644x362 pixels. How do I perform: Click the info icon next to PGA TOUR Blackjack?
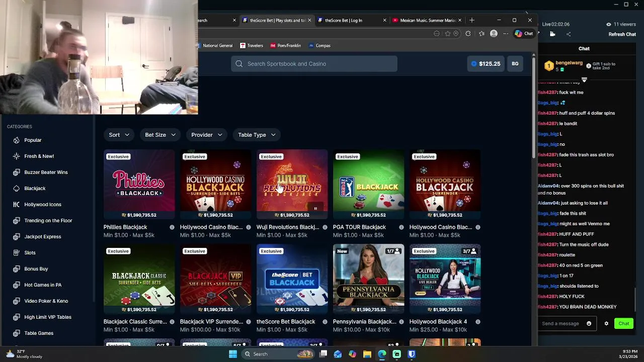click(401, 227)
